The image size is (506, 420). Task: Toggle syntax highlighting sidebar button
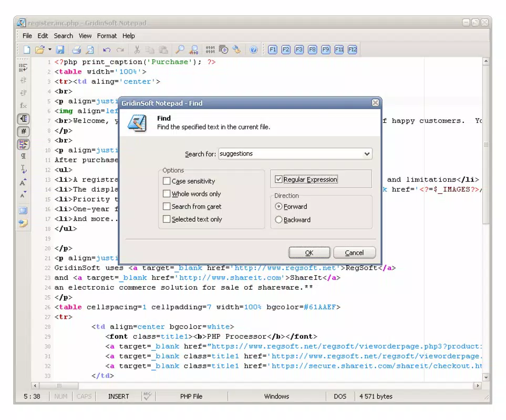[23, 144]
